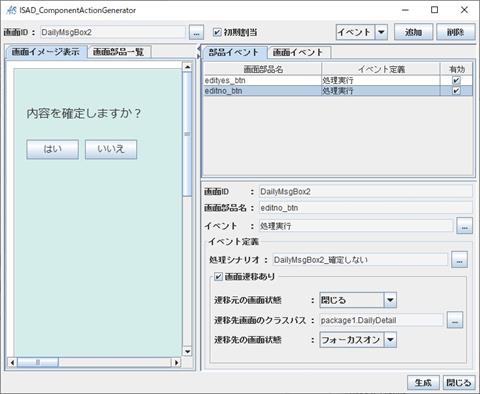Open browse button next to 画面ID DailyMsgBox2 at top
This screenshot has height=394, width=480.
click(196, 33)
